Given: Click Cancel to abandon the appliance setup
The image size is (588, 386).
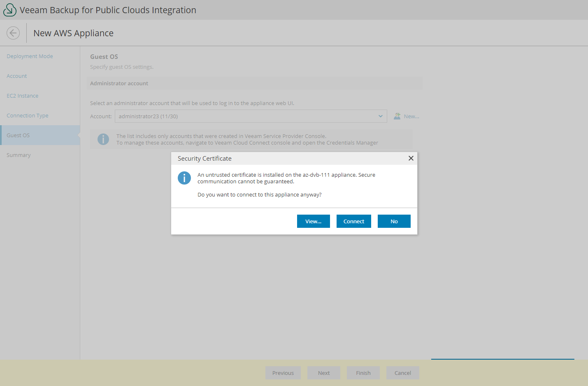Looking at the screenshot, I should [x=402, y=373].
